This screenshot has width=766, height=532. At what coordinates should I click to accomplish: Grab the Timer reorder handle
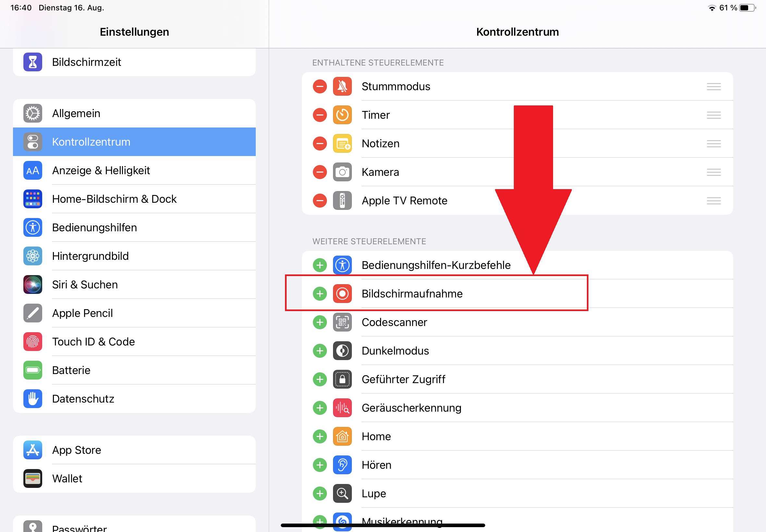click(714, 115)
